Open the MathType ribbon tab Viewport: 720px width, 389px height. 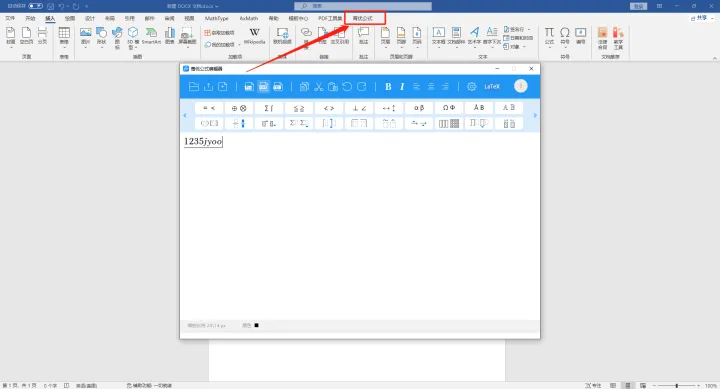point(216,18)
